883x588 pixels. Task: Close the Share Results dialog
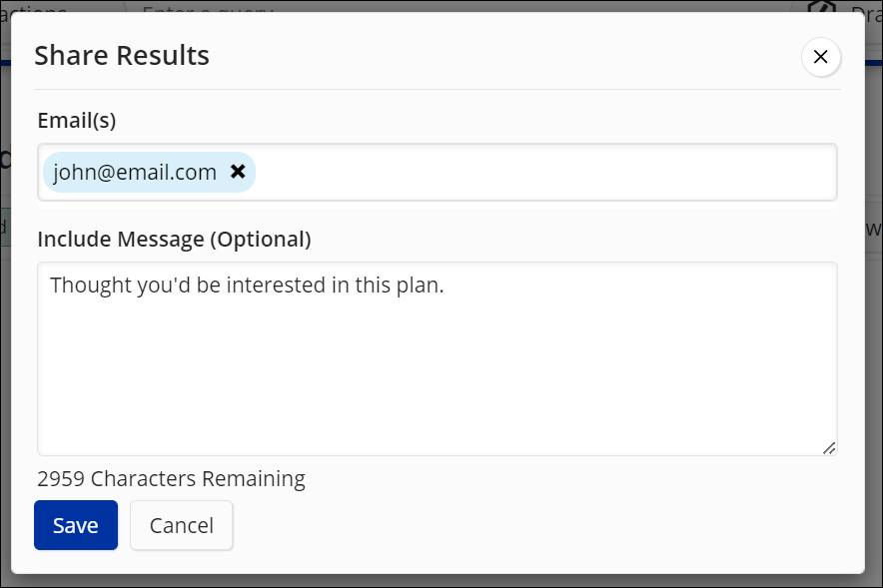click(820, 57)
